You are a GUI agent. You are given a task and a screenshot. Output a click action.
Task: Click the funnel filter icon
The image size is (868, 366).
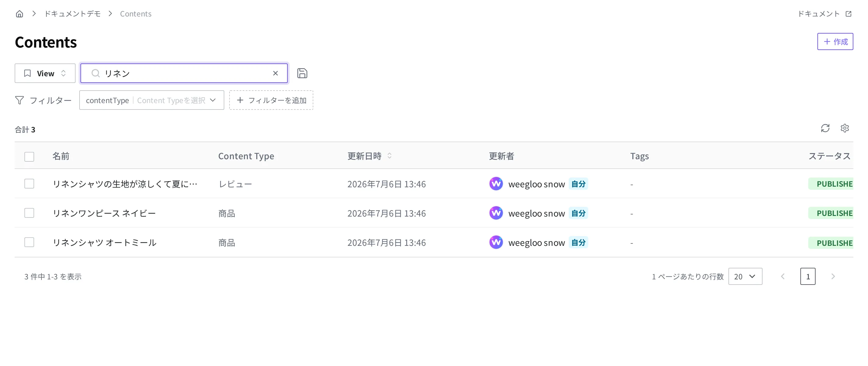(x=20, y=100)
